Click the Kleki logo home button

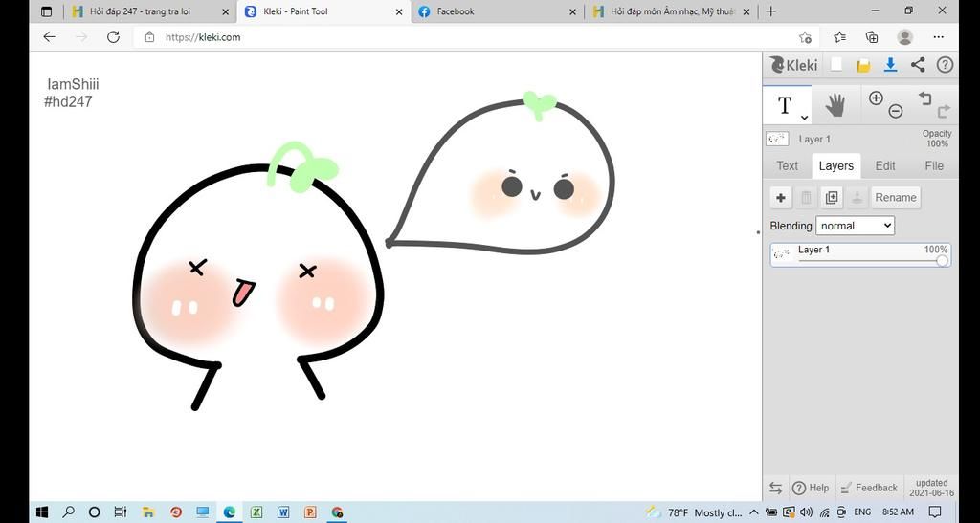click(x=793, y=65)
